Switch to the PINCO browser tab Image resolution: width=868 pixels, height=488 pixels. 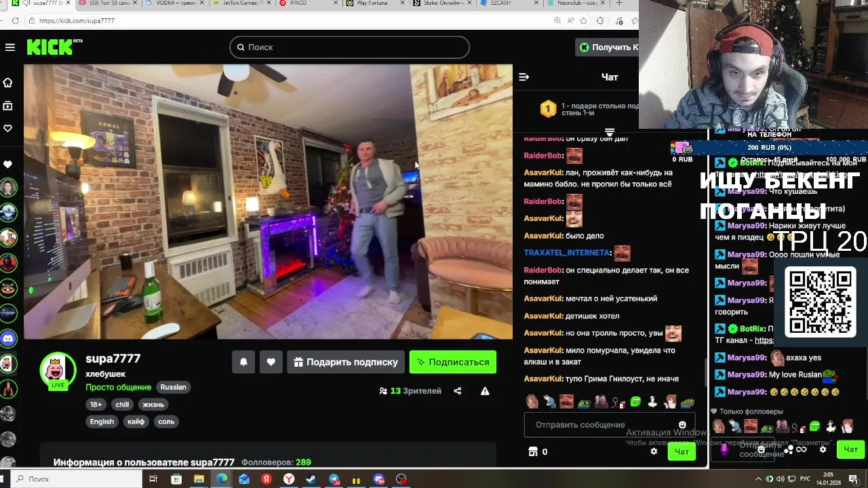coord(309,3)
